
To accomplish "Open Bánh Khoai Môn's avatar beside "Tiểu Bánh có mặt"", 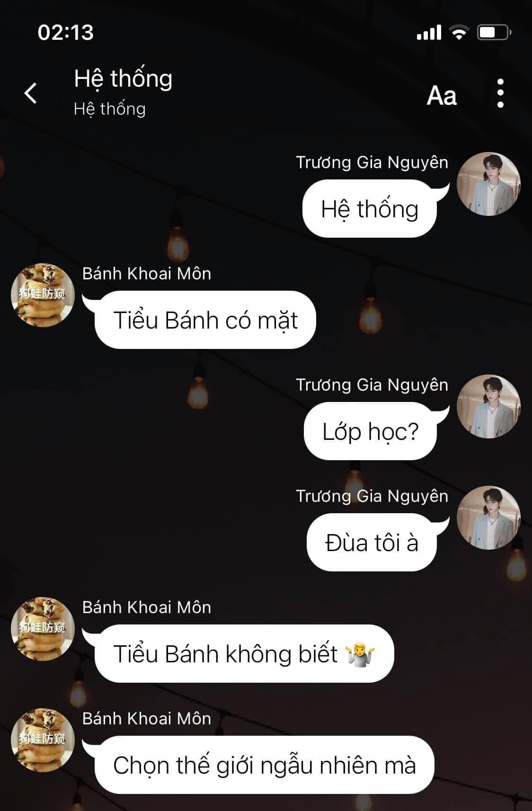I will click(x=43, y=295).
